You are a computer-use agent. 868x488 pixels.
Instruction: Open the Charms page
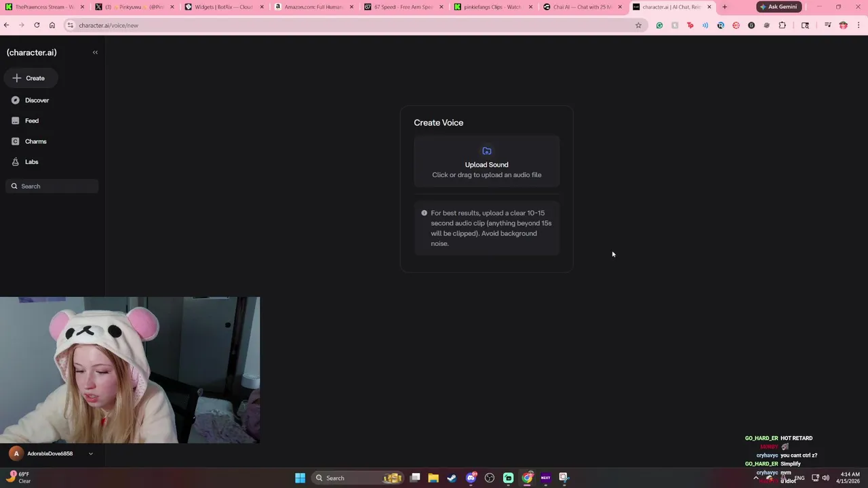29,142
